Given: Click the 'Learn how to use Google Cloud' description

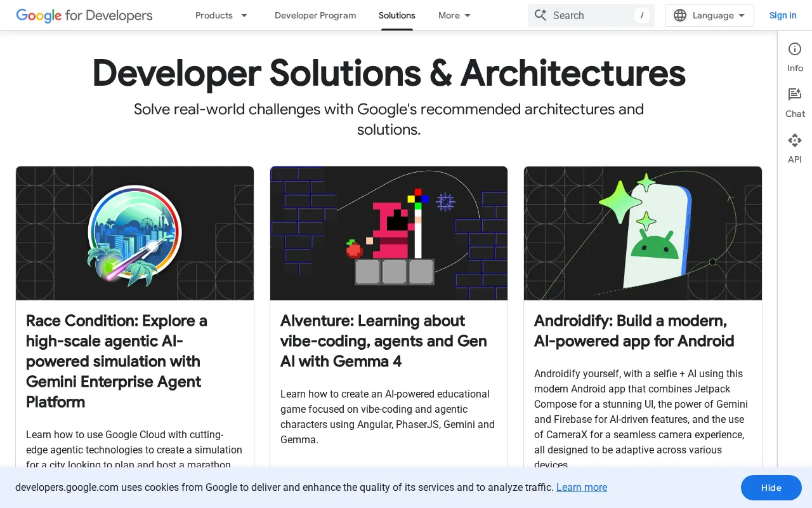Looking at the screenshot, I should (x=134, y=450).
